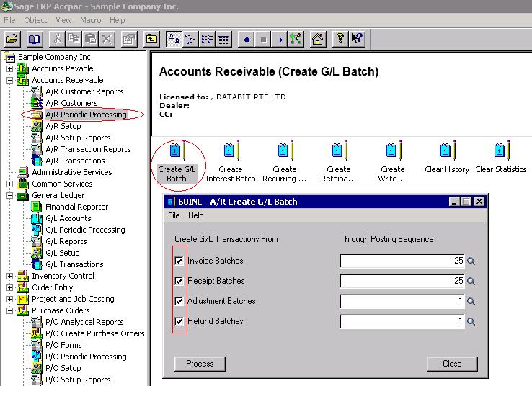Click the What's This help pointer icon
Viewport: 532px width, 399px height.
(357, 39)
